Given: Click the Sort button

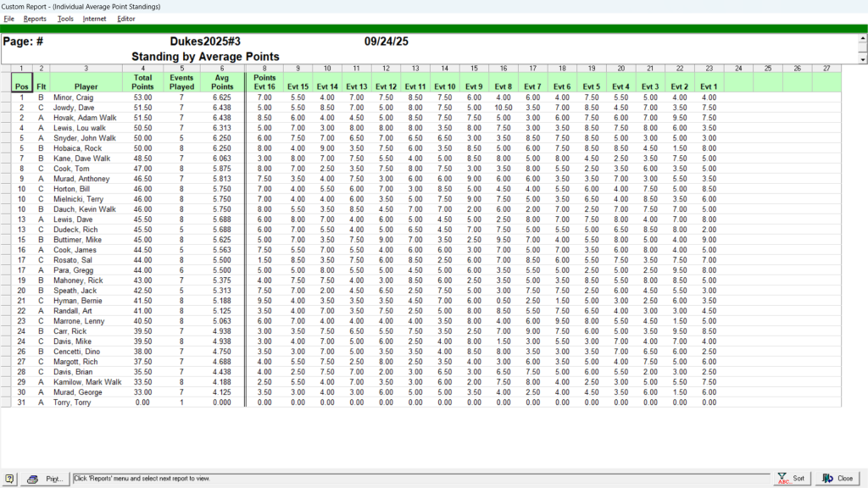Looking at the screenshot, I should click(x=792, y=479).
